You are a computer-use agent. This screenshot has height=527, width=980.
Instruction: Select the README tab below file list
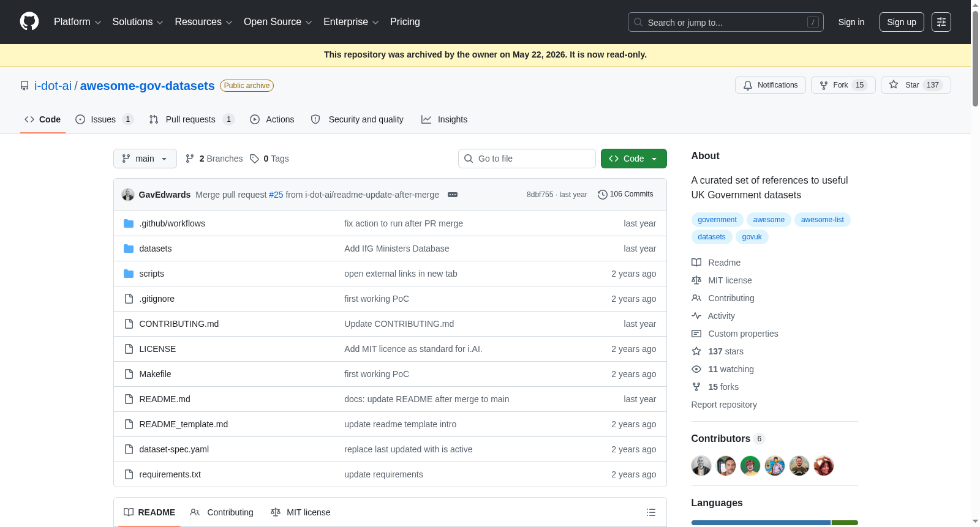(x=149, y=512)
